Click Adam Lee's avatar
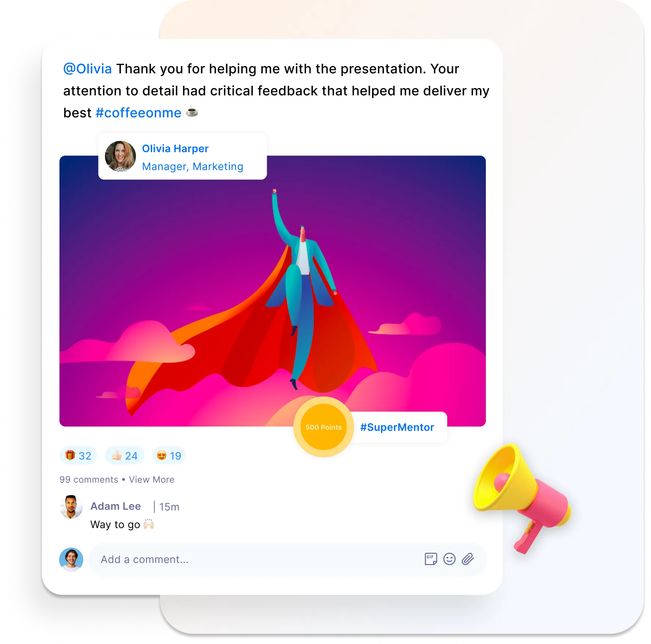Viewport: 651px width, 644px height. tap(71, 507)
